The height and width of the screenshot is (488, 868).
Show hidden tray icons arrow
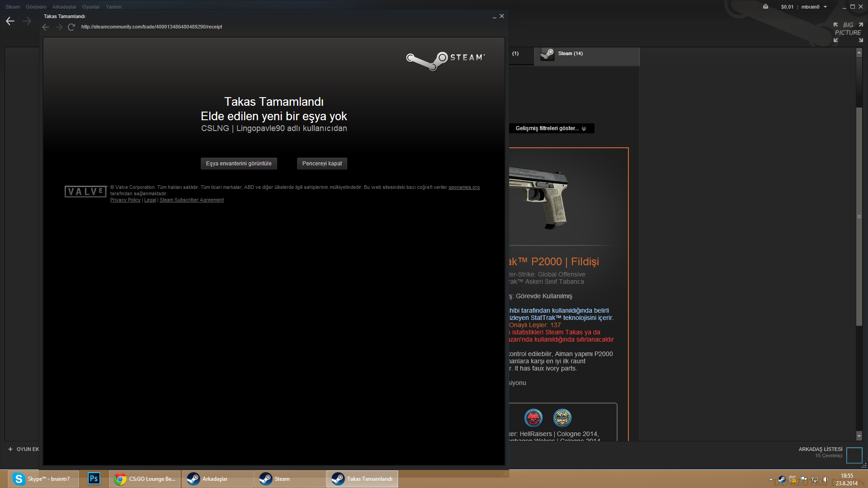pos(771,479)
